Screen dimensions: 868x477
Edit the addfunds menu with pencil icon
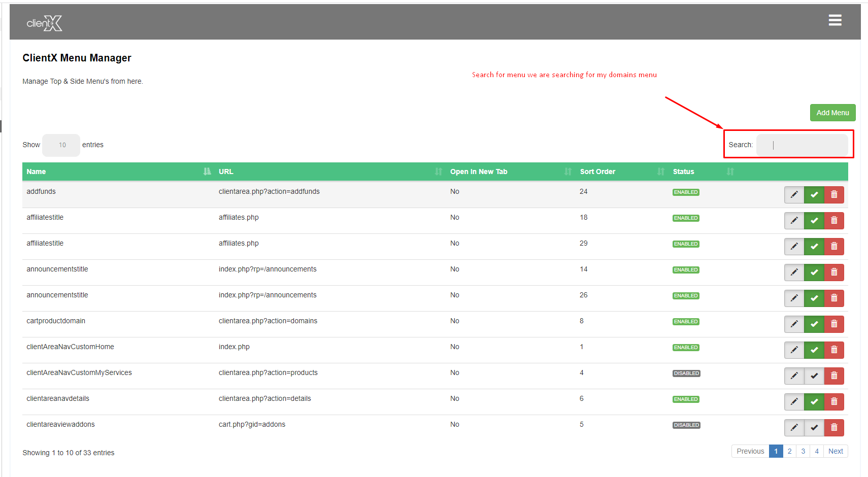pyautogui.click(x=794, y=195)
